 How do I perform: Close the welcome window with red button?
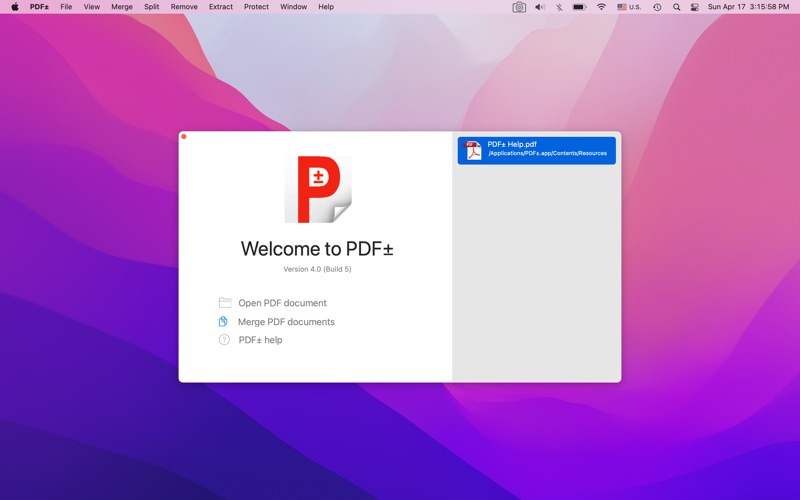(184, 137)
